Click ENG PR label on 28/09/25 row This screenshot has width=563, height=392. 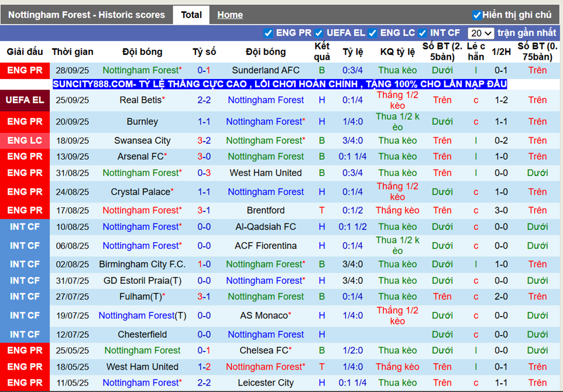[25, 70]
